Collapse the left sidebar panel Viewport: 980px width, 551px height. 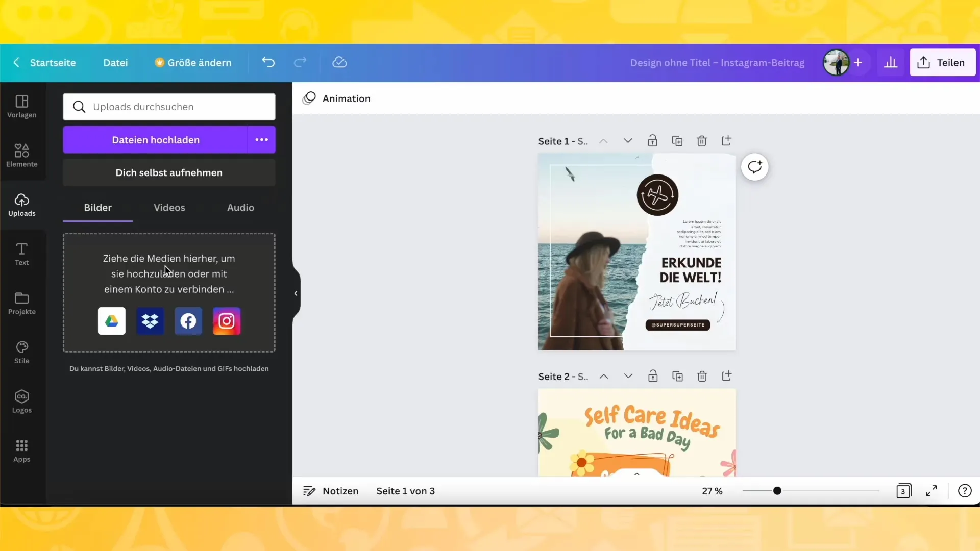tap(295, 293)
